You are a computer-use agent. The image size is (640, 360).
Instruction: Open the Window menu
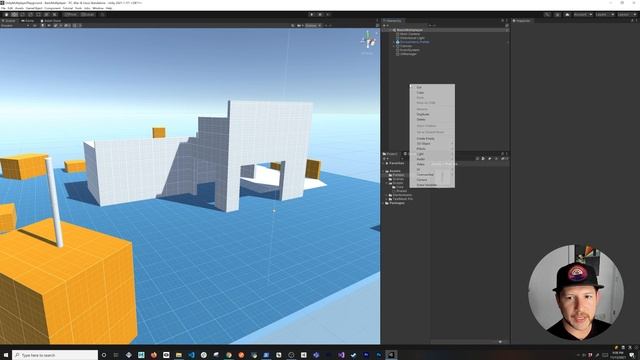coord(98,8)
